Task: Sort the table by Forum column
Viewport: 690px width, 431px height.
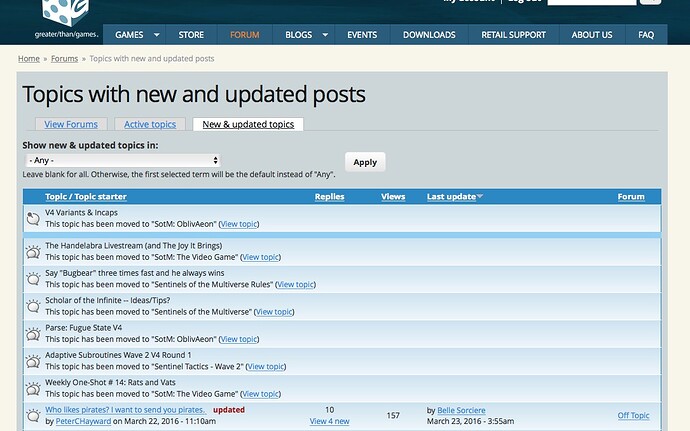Action: pos(631,196)
